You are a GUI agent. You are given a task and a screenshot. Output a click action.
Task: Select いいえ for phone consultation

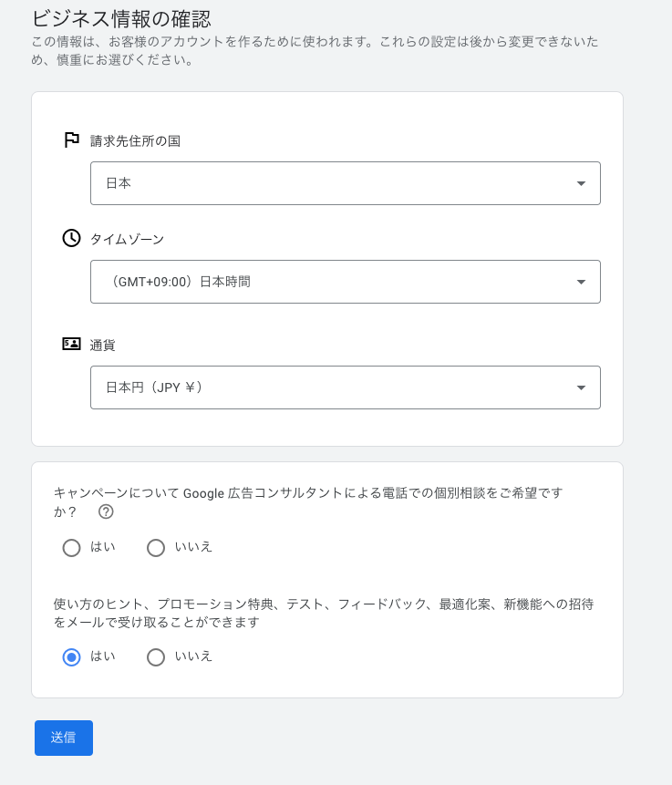coord(156,547)
